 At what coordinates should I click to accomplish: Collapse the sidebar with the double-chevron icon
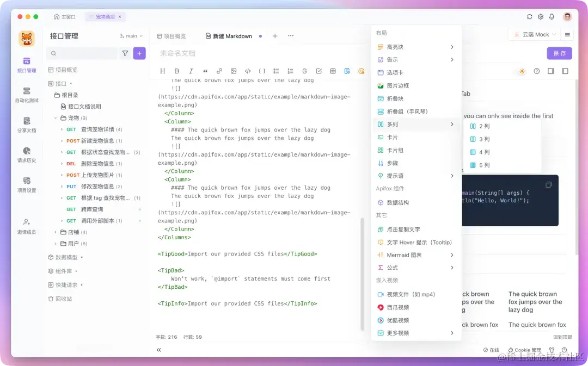coord(158,350)
